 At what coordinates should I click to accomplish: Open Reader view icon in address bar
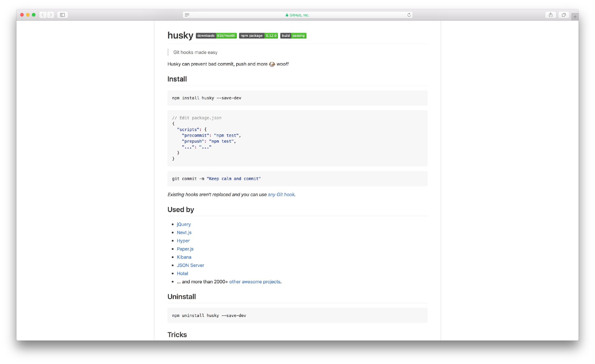point(187,15)
